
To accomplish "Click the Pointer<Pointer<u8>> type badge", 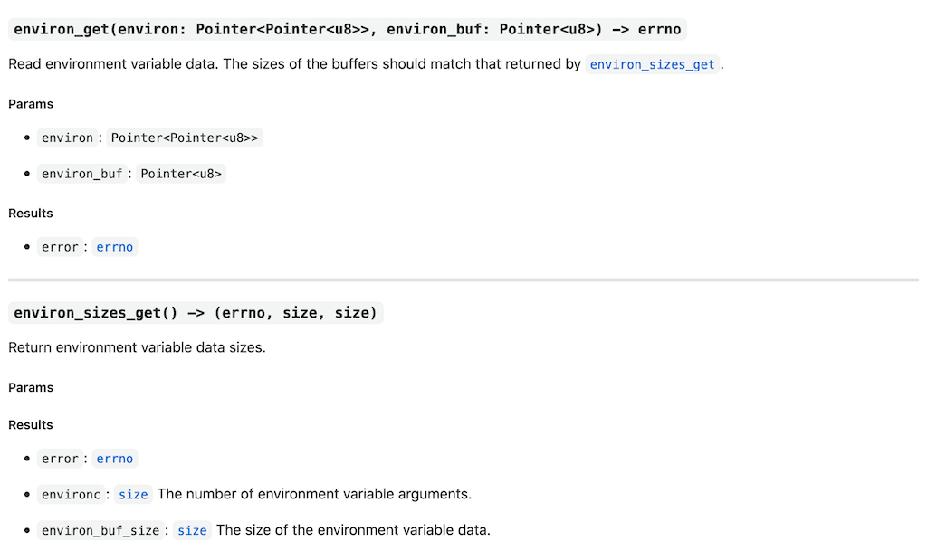I will (x=185, y=138).
